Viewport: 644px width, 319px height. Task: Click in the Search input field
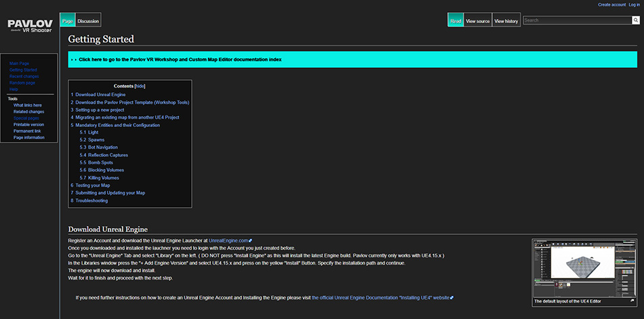click(x=576, y=20)
